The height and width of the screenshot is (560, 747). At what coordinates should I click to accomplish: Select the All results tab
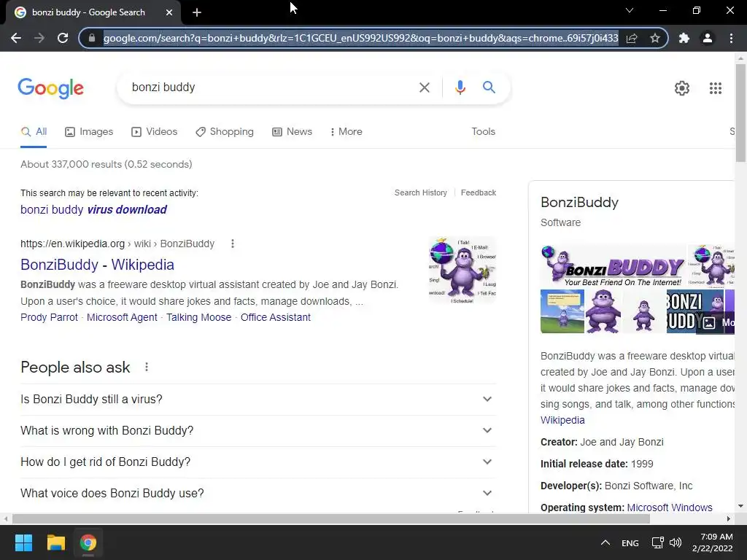click(34, 131)
